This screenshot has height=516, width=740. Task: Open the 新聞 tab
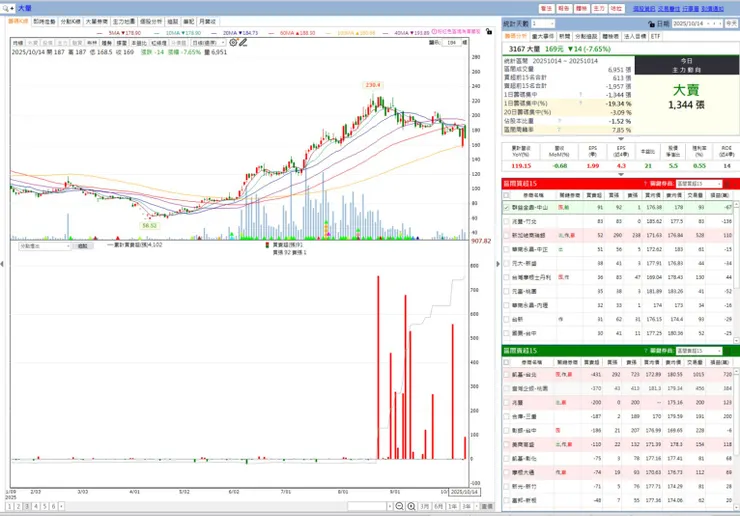click(565, 36)
